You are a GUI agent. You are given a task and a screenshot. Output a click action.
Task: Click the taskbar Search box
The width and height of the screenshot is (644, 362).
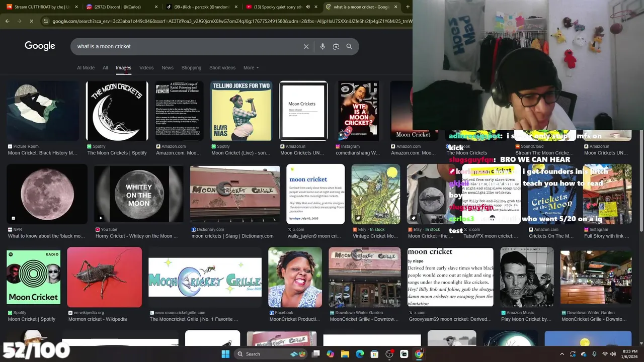coord(271,354)
